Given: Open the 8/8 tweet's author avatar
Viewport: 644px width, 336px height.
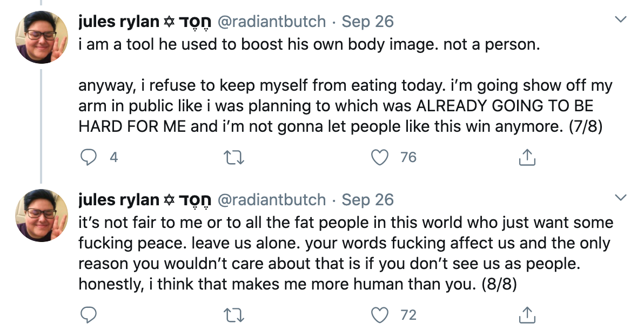Looking at the screenshot, I should [x=42, y=216].
